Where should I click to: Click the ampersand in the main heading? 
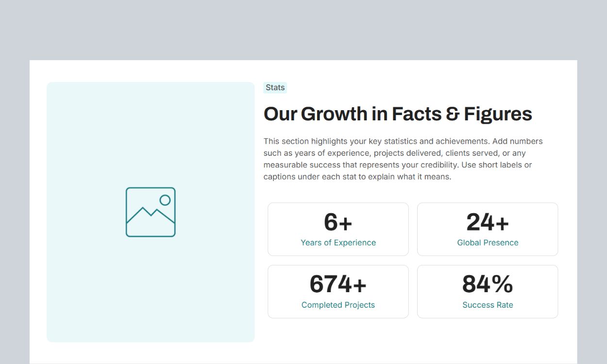coord(452,114)
